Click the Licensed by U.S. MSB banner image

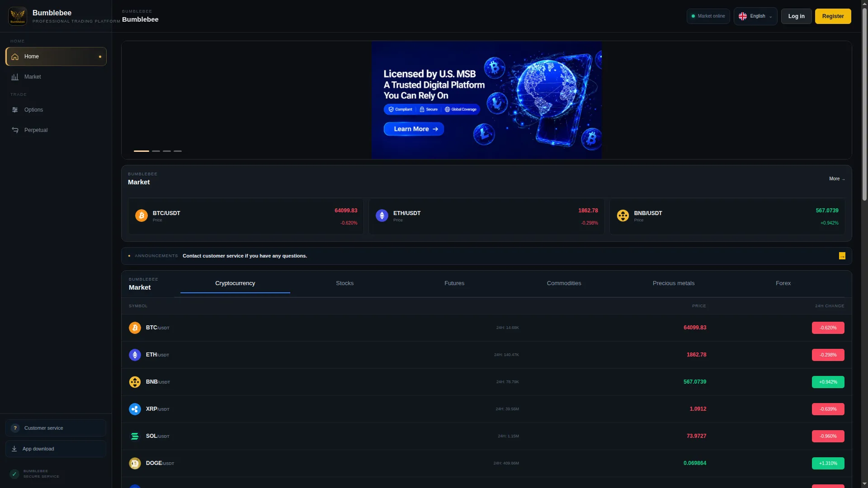click(x=486, y=100)
